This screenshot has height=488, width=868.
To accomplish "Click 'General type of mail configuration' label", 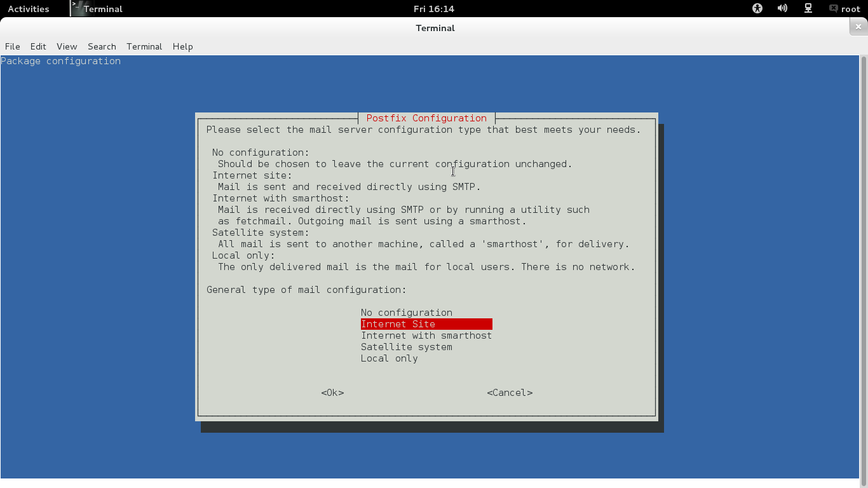I will [306, 290].
